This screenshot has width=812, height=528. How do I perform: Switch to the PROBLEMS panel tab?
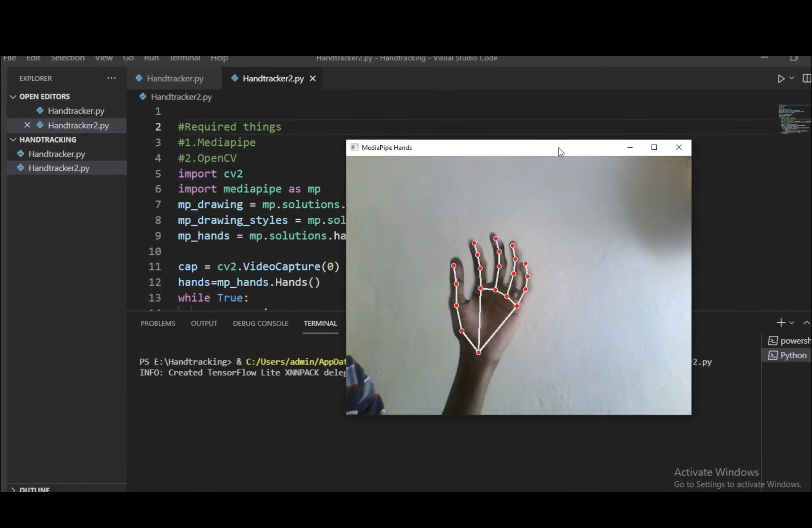click(x=158, y=323)
